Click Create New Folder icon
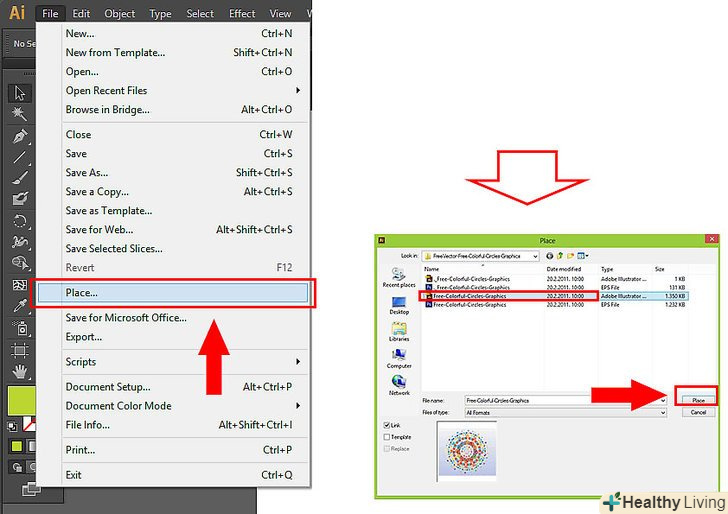Screen dimensions: 728x514 pyautogui.click(x=570, y=256)
